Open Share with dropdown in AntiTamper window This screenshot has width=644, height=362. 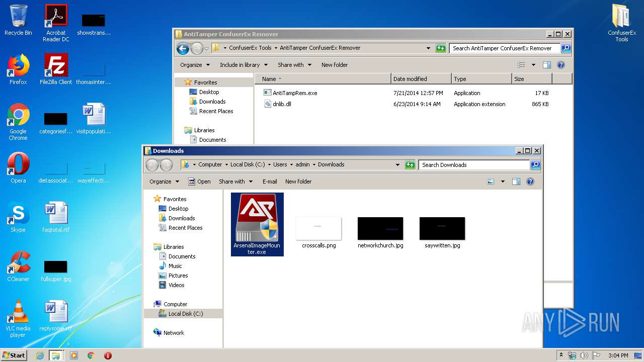pos(294,65)
